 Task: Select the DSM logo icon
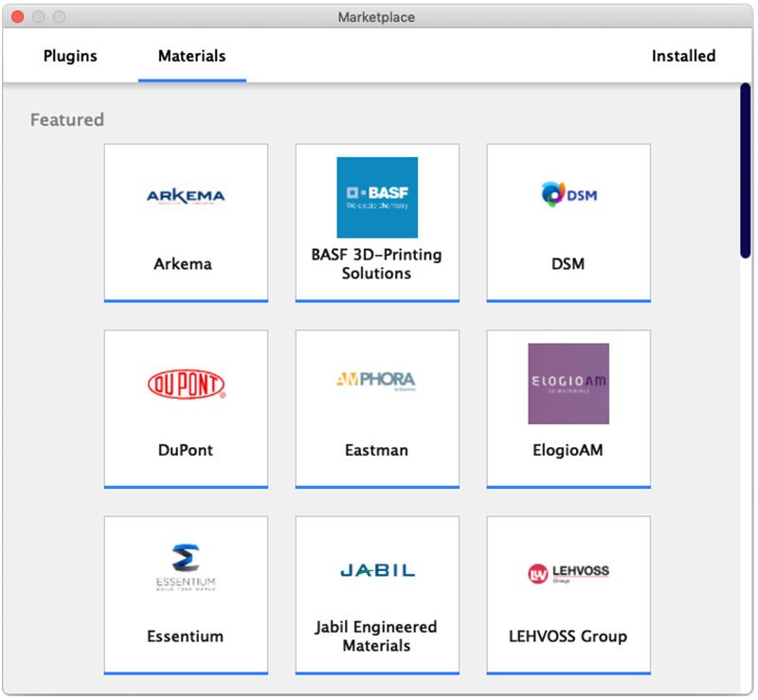[568, 195]
